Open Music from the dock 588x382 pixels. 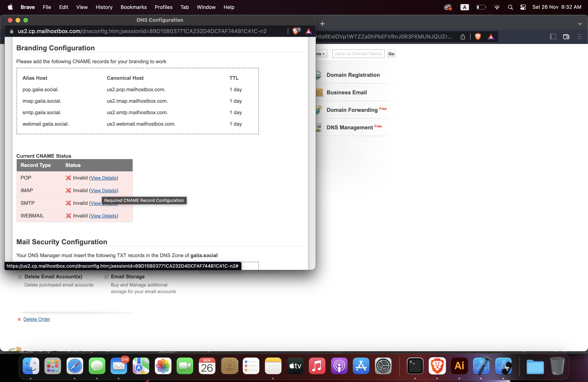[x=317, y=366]
